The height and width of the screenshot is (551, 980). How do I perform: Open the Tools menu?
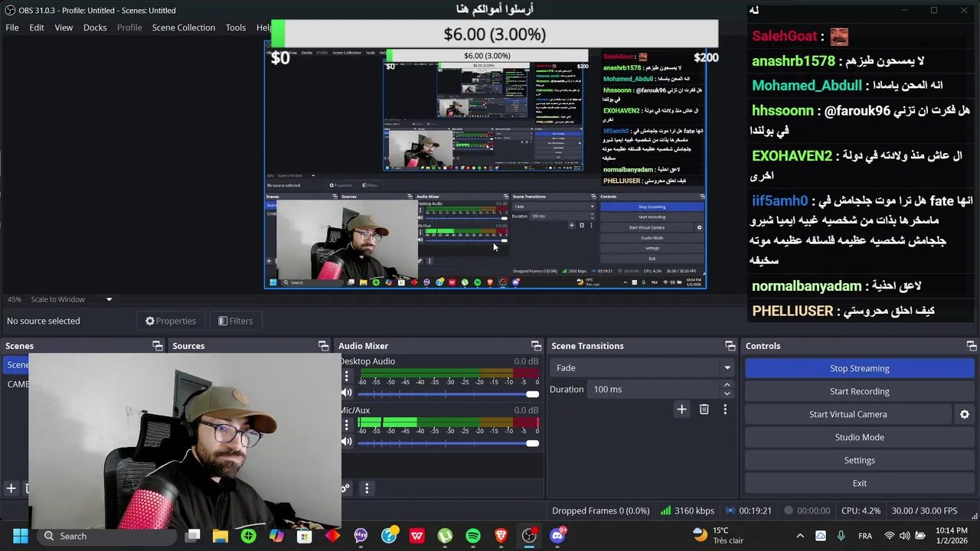236,28
